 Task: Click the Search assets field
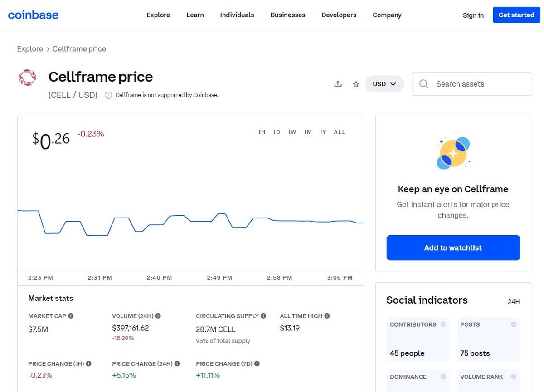point(471,84)
